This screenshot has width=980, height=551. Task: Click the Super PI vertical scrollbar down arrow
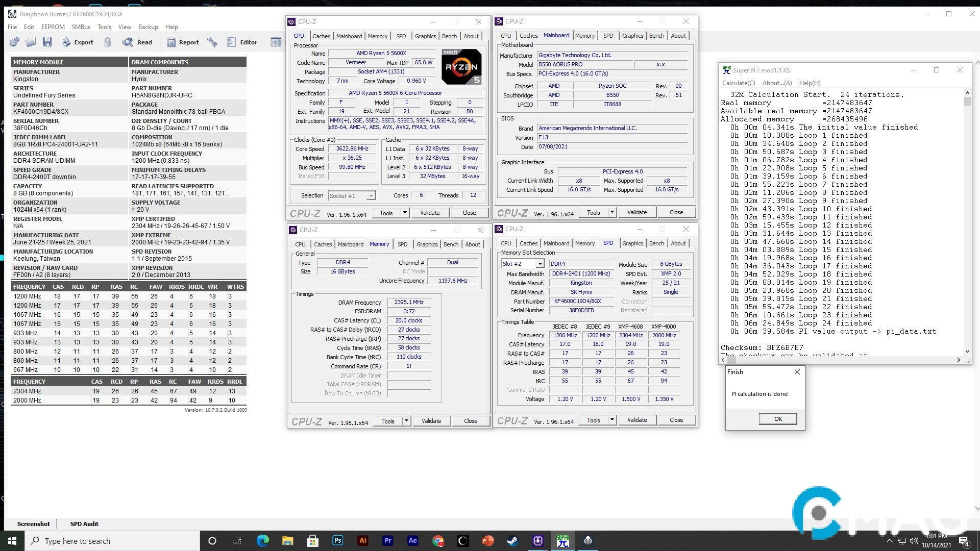pos(967,352)
